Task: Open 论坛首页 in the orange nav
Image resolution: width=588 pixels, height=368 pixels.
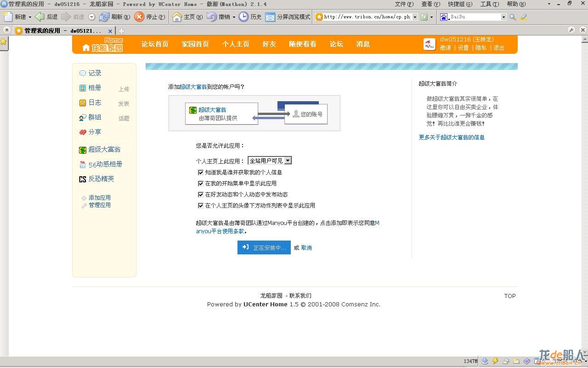Action: tap(155, 44)
